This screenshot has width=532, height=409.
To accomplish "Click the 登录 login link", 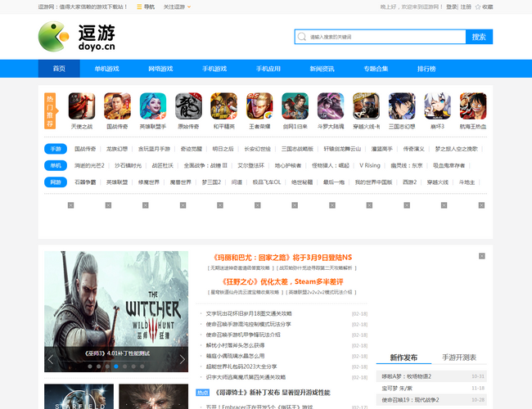I will tap(452, 7).
